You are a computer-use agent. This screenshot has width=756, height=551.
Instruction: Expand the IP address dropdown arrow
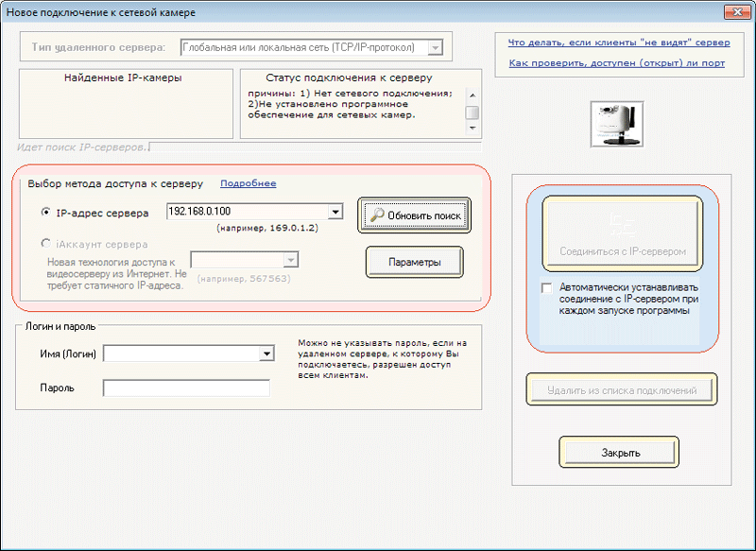click(x=335, y=212)
